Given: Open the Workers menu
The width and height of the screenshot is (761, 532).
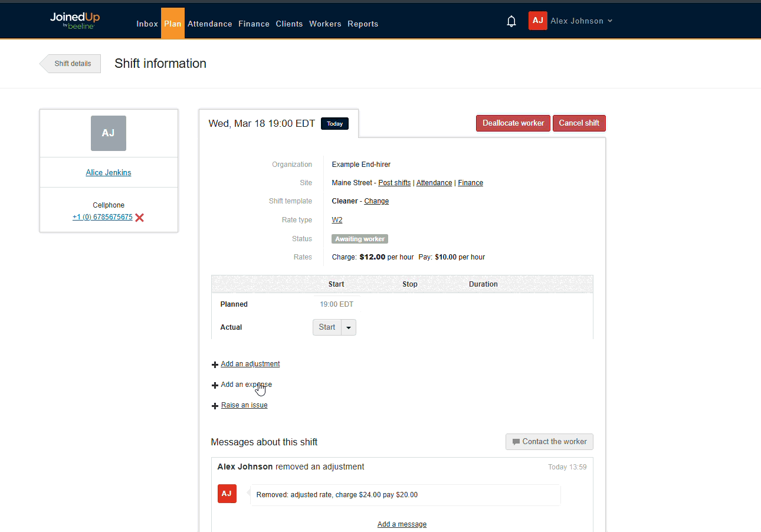Looking at the screenshot, I should click(325, 24).
